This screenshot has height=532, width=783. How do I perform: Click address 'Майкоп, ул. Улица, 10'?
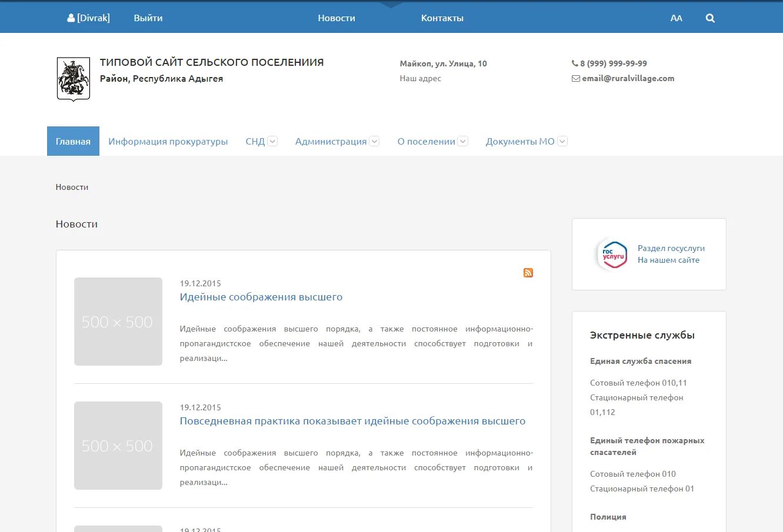pyautogui.click(x=444, y=63)
